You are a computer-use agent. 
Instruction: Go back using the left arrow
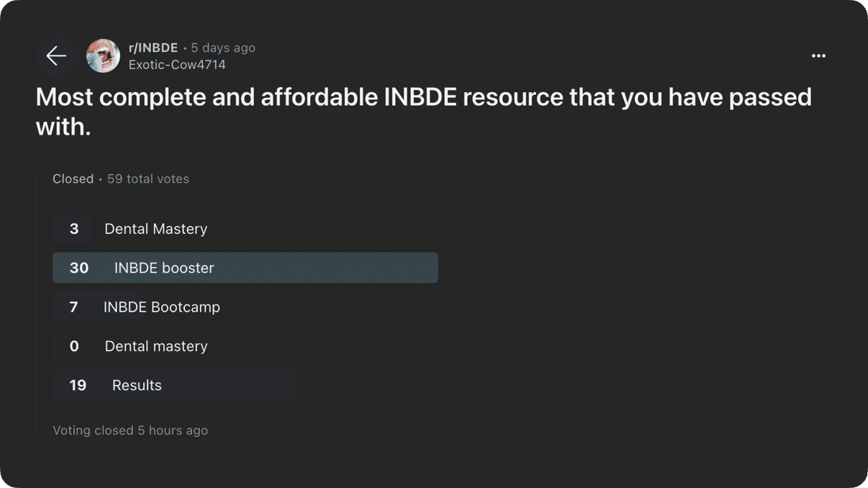[x=56, y=56]
